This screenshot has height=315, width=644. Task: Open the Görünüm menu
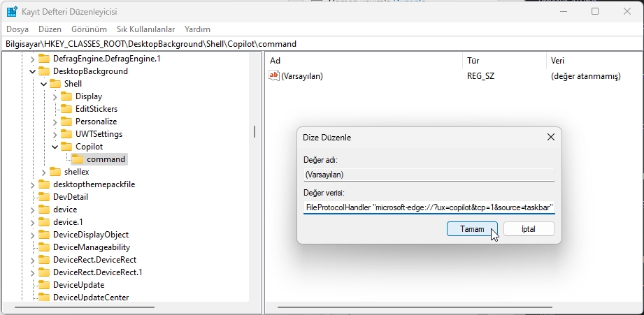point(89,29)
